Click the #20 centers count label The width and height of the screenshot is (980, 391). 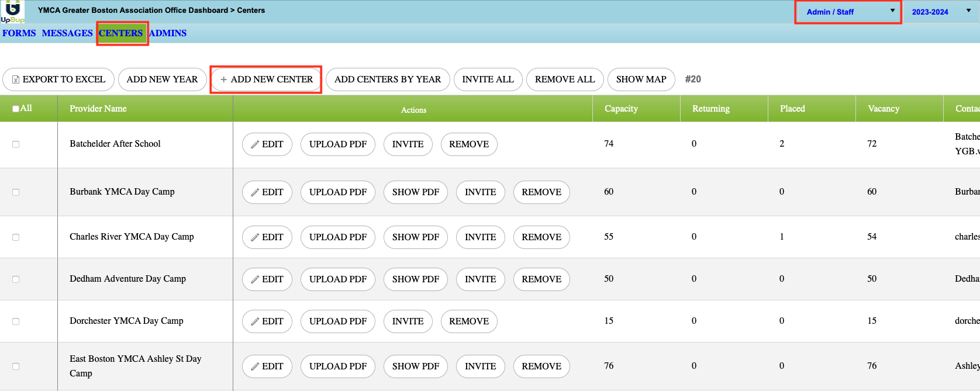tap(693, 79)
